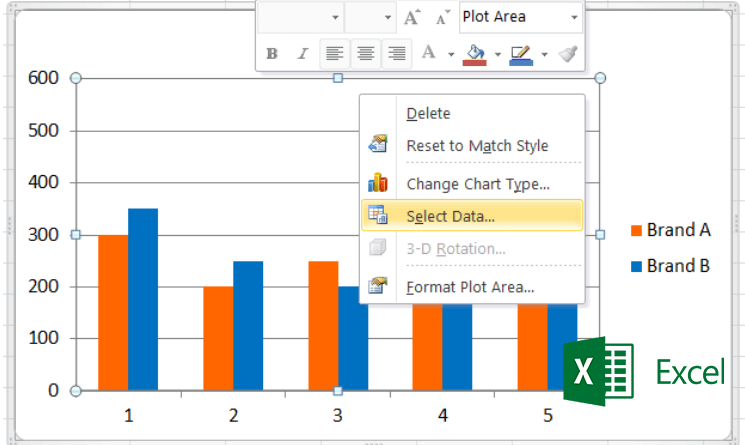745x445 pixels.
Task: Click category label 4 on horizontal axis
Action: [443, 416]
